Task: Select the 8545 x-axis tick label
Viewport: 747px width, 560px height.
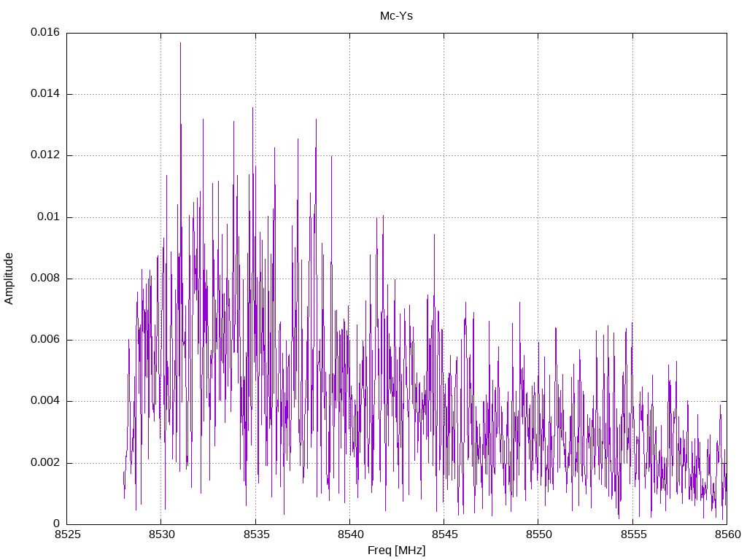Action: [x=444, y=534]
